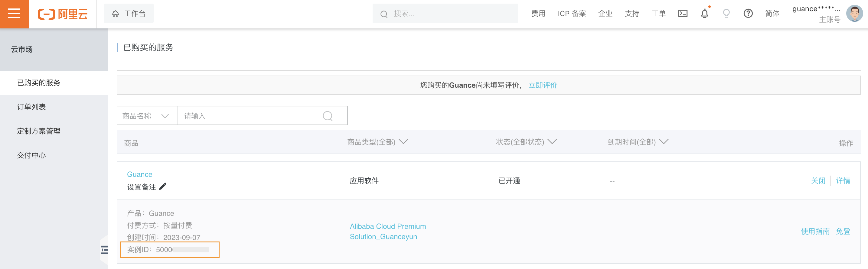This screenshot has width=868, height=269.
Task: Click the 立即评价 review link
Action: pos(543,85)
